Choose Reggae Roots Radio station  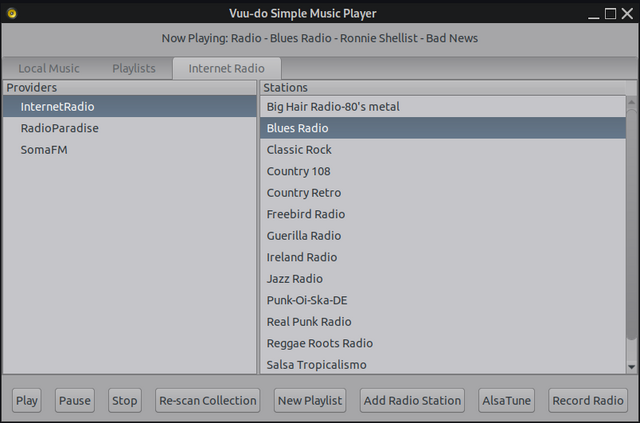(x=319, y=343)
